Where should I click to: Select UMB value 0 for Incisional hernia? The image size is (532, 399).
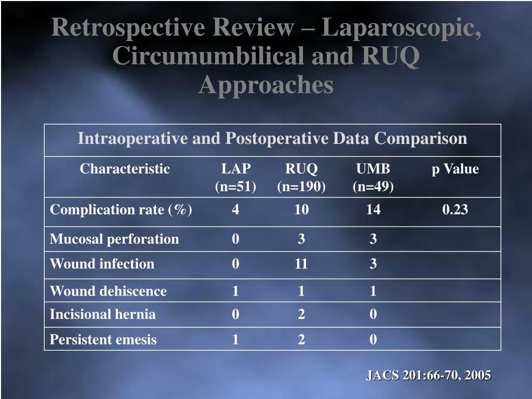[x=373, y=314]
